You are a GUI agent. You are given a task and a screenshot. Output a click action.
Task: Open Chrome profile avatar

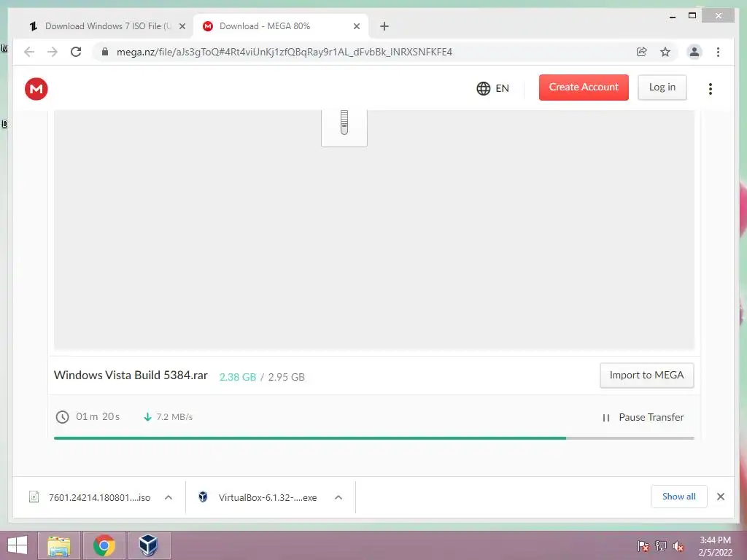694,52
